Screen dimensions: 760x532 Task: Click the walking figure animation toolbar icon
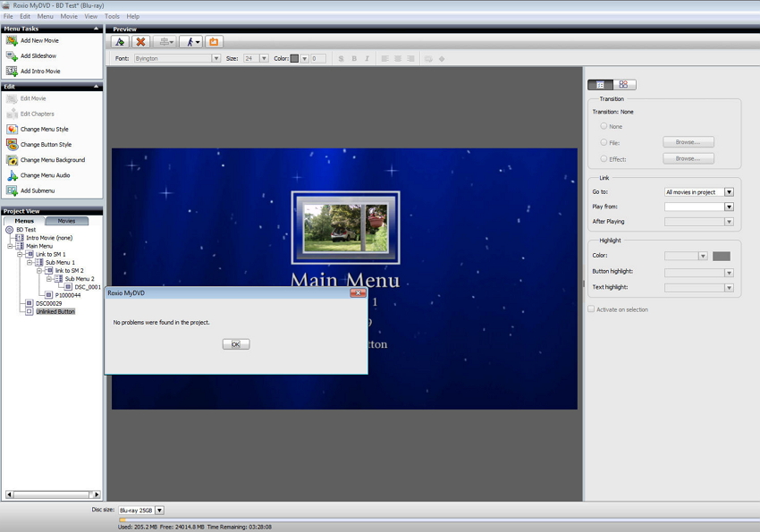(x=191, y=42)
